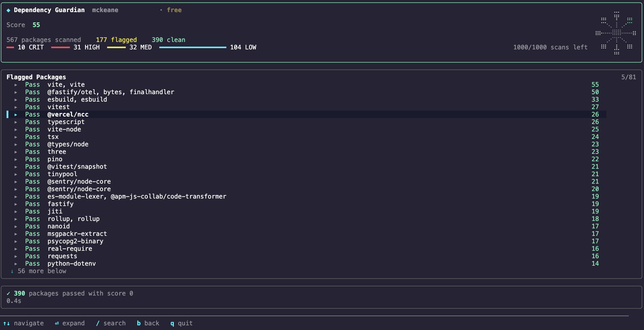Screen dimensions: 644x330
Task: Click the score 33 of esbuild row
Action: coord(595,99)
